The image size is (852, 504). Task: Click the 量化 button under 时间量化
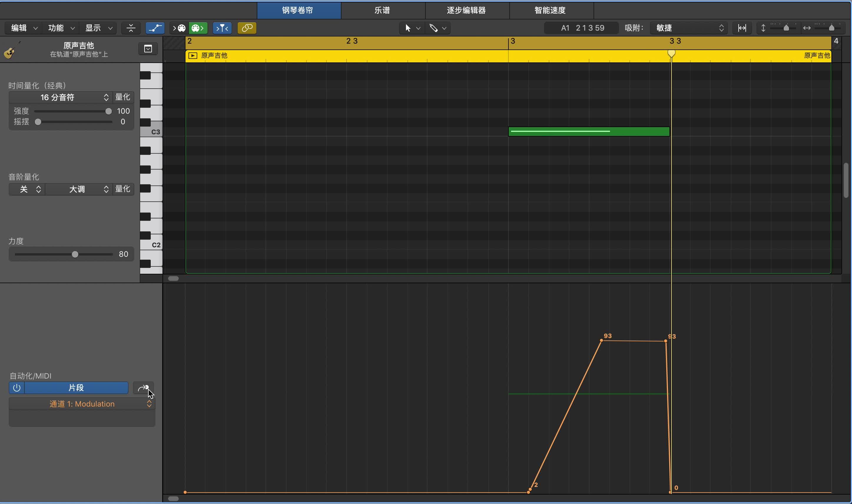click(x=122, y=97)
